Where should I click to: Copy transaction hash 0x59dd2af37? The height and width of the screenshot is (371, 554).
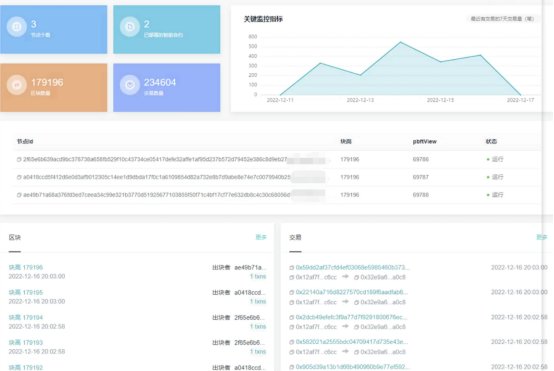291,268
